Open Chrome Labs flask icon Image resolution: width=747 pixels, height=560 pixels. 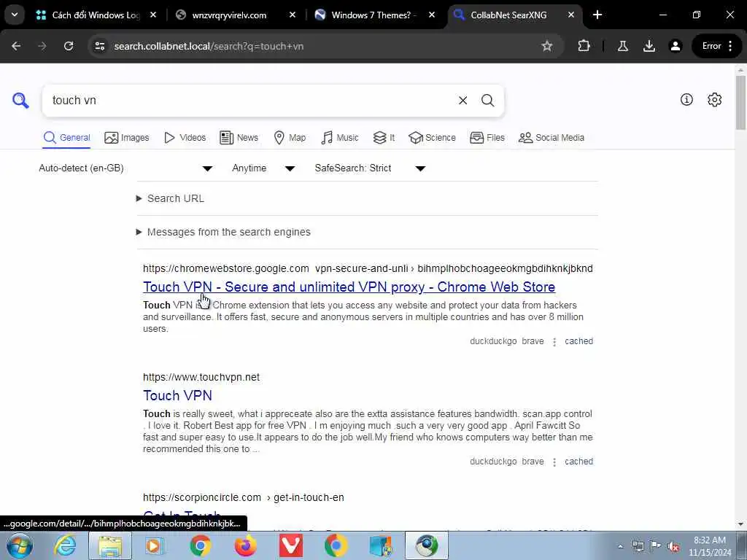[622, 46]
